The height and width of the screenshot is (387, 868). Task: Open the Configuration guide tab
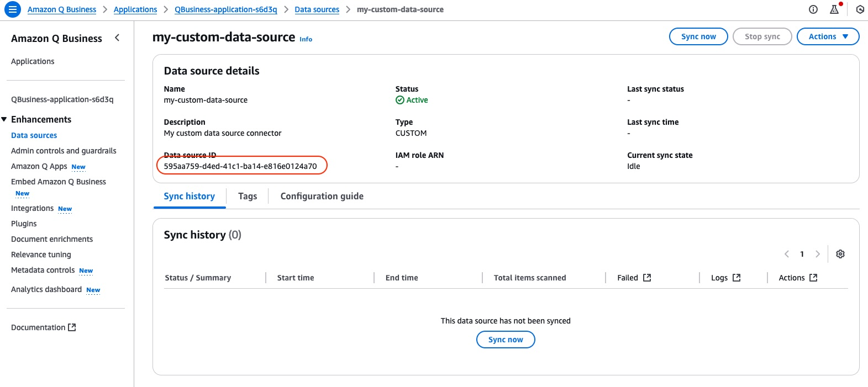[x=322, y=197]
